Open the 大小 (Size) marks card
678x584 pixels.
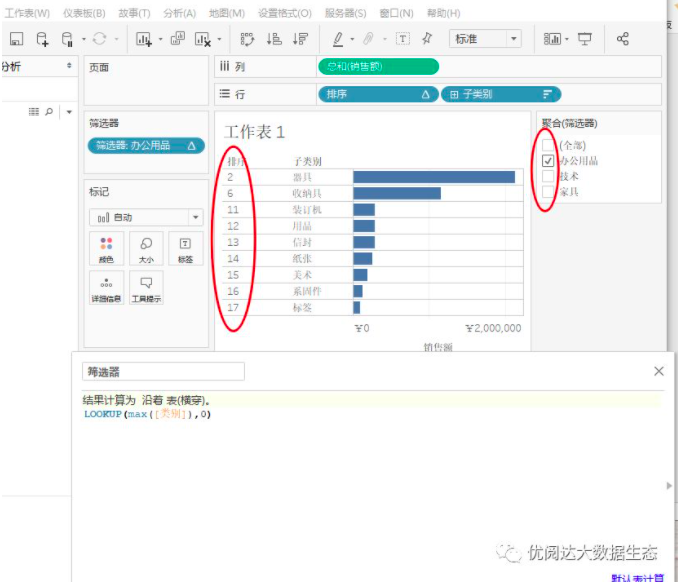(x=146, y=248)
